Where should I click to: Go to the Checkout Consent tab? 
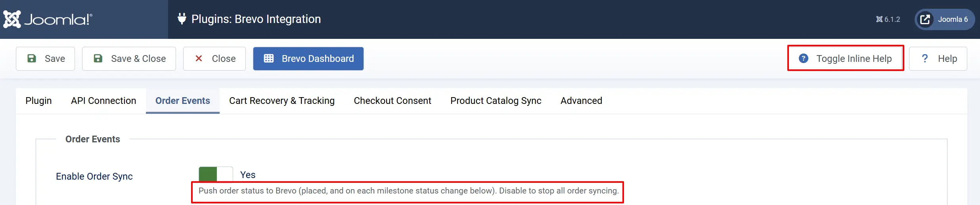point(392,101)
